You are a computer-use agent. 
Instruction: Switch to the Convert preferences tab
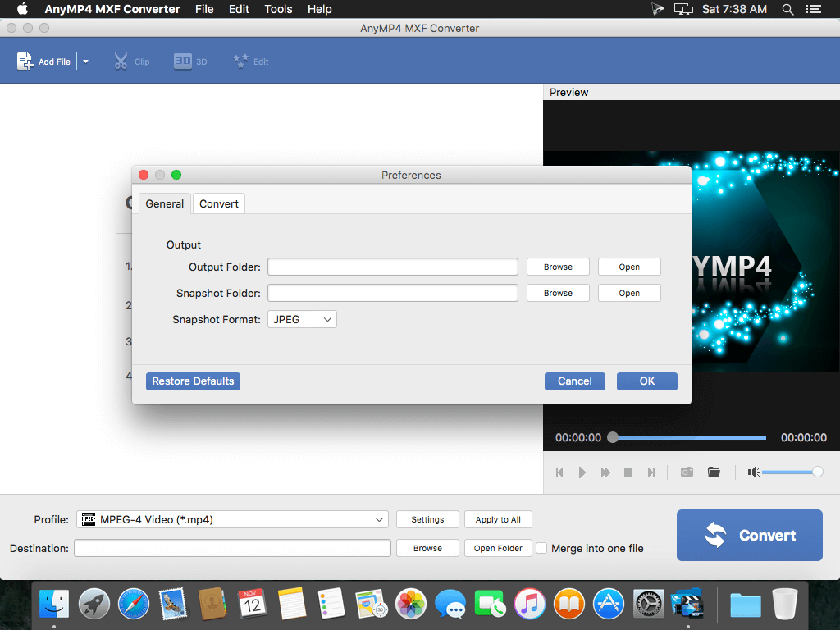point(218,203)
